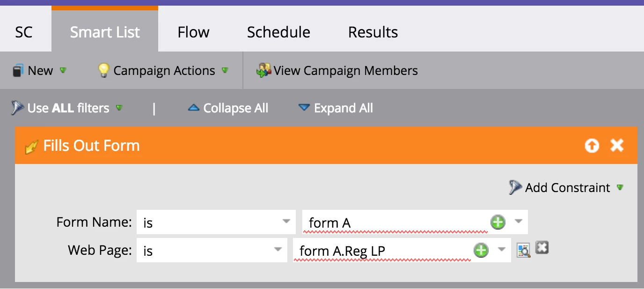Click the New book icon
This screenshot has width=644, height=289.
(x=18, y=71)
